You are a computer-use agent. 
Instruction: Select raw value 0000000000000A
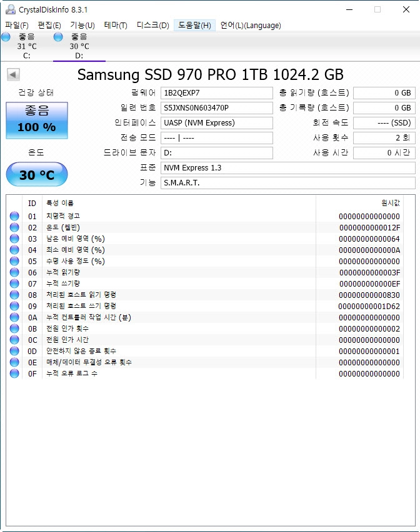[369, 250]
